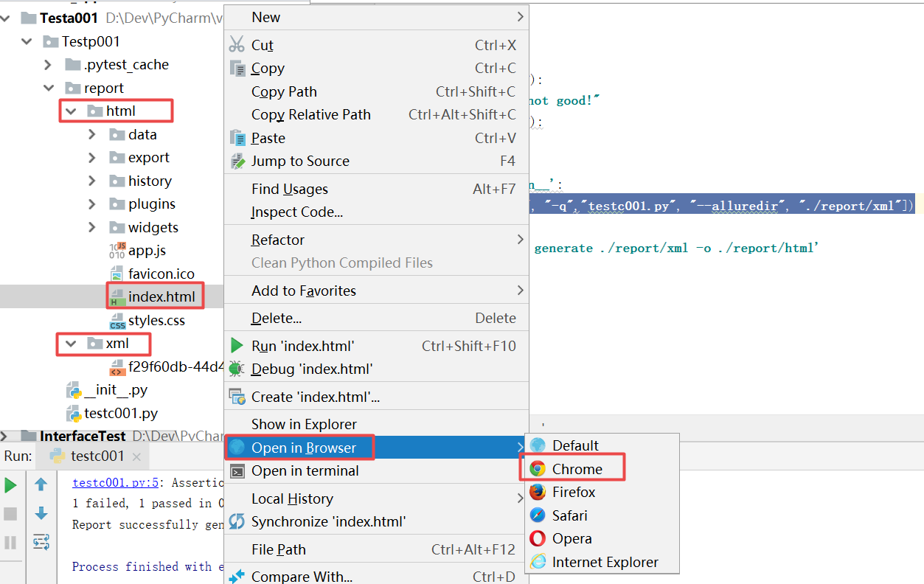The width and height of the screenshot is (924, 584).
Task: Choose Copy Relative Path from context menu
Action: (x=310, y=114)
